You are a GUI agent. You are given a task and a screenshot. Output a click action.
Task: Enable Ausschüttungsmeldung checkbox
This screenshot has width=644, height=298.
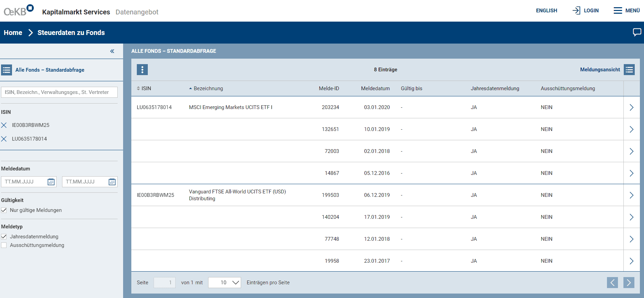(4, 245)
